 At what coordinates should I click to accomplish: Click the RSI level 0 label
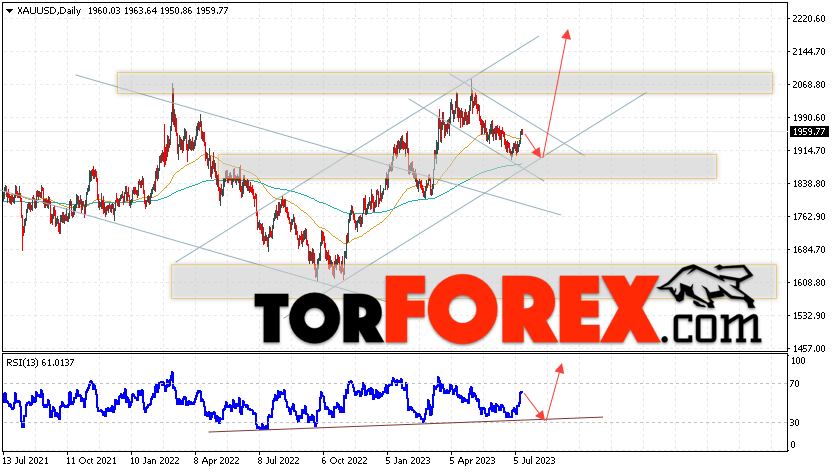pyautogui.click(x=793, y=445)
